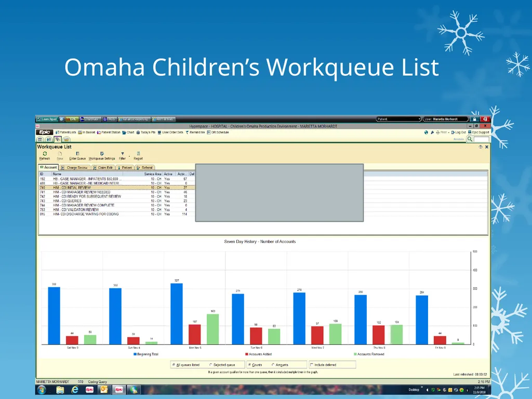The height and width of the screenshot is (399, 532).
Task: Click the lock icon in the top bar
Action: pos(474,119)
